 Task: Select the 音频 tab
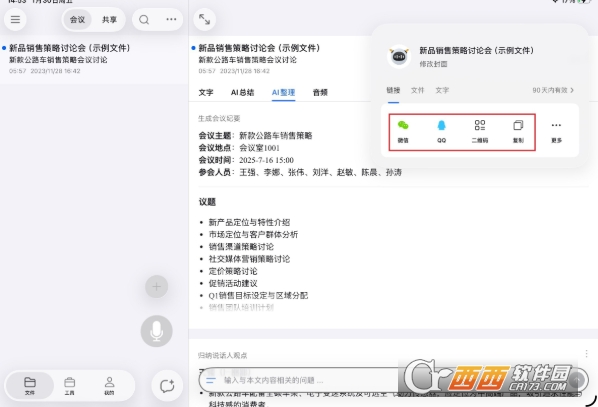click(320, 92)
